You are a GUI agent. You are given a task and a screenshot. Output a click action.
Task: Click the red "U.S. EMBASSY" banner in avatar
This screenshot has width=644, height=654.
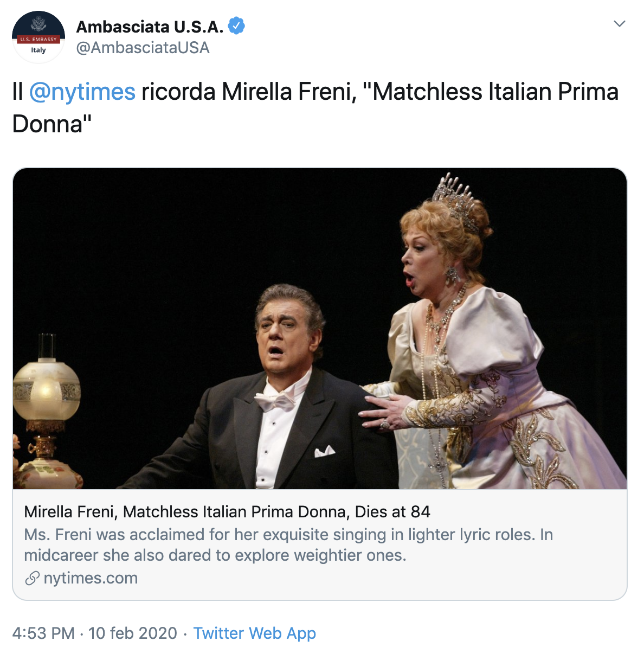point(38,40)
